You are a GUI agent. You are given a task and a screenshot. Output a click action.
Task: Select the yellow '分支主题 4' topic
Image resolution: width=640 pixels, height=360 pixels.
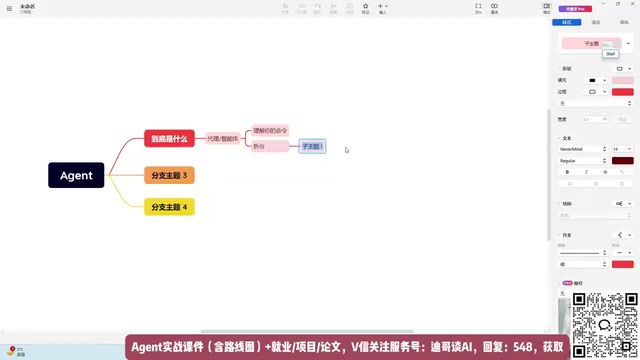tap(169, 207)
